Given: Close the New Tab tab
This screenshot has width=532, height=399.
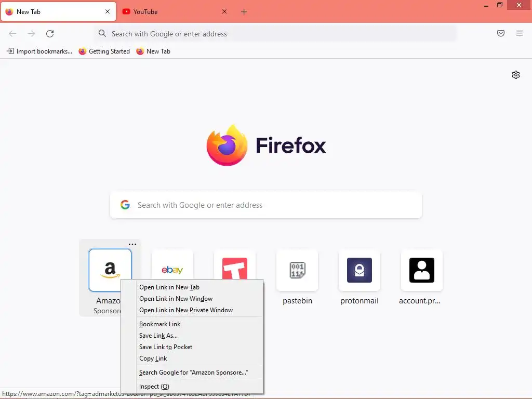Looking at the screenshot, I should click(x=108, y=11).
